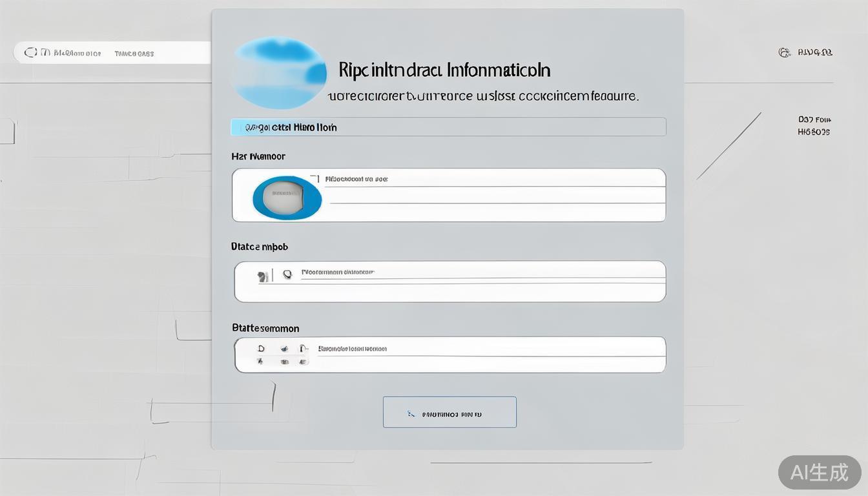Select the second tab label in the top-left bar
868x496 pixels.
134,54
